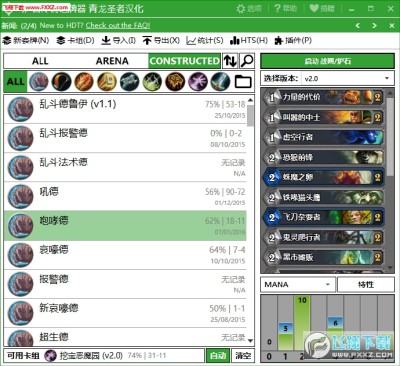Filter decks by Hunter class icon
Screen dimensions: 400x366
click(61, 82)
